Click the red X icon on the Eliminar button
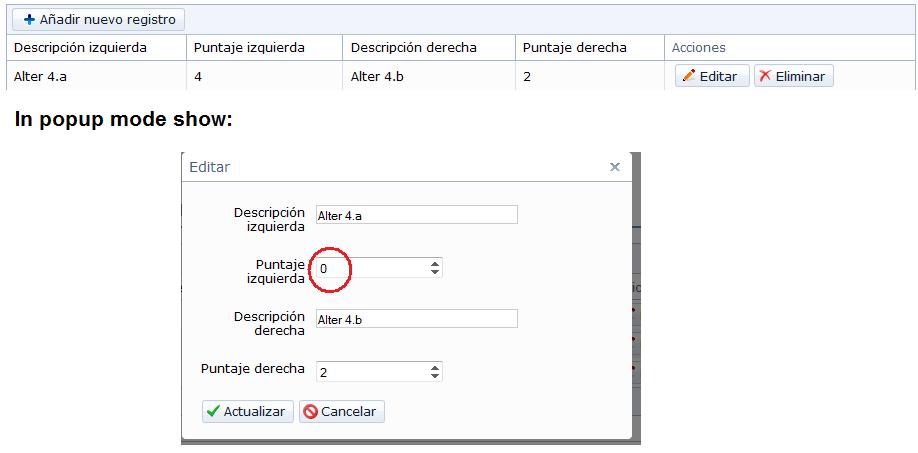 click(765, 76)
